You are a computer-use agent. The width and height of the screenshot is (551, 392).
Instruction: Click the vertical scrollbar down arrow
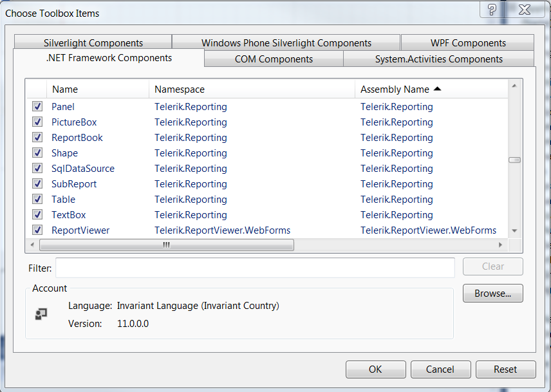[514, 230]
